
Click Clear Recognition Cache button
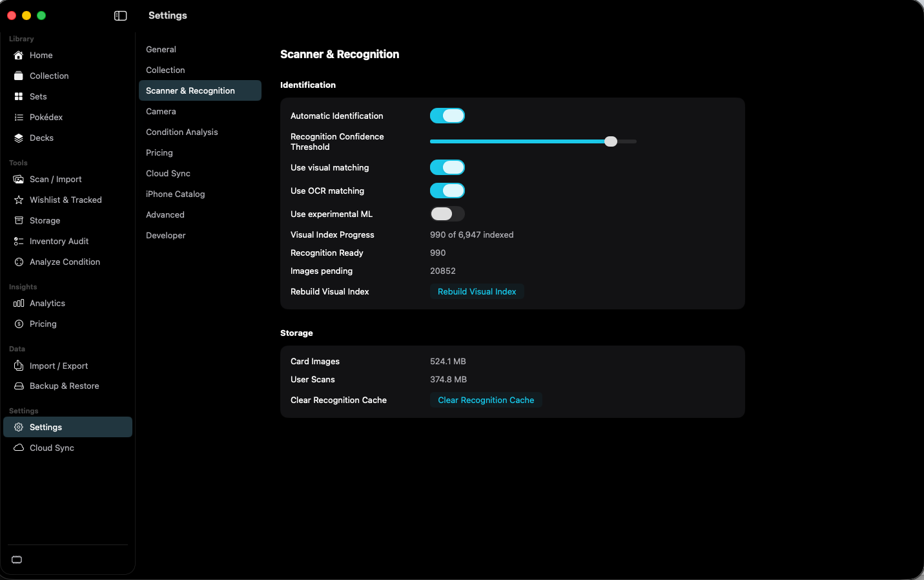[486, 400]
